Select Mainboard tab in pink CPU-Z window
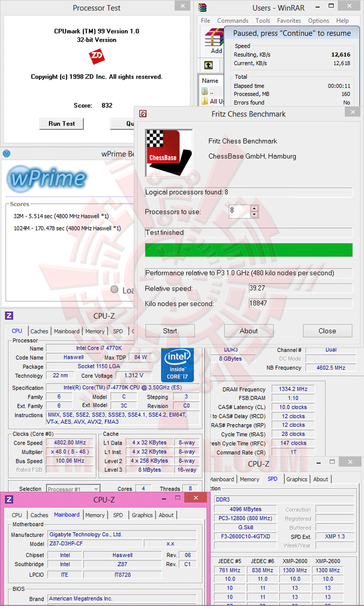This screenshot has width=364, height=606. point(67,515)
